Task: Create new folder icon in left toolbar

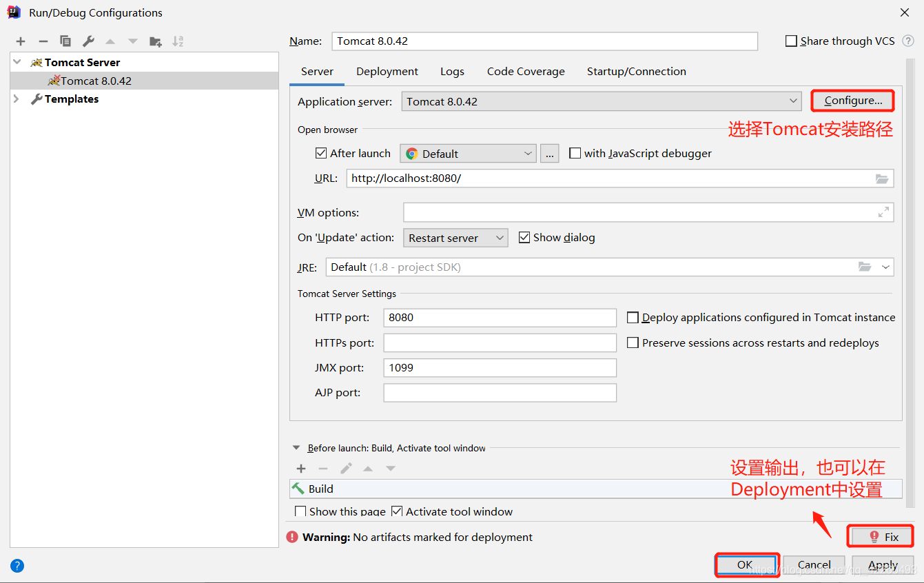Action: tap(156, 41)
